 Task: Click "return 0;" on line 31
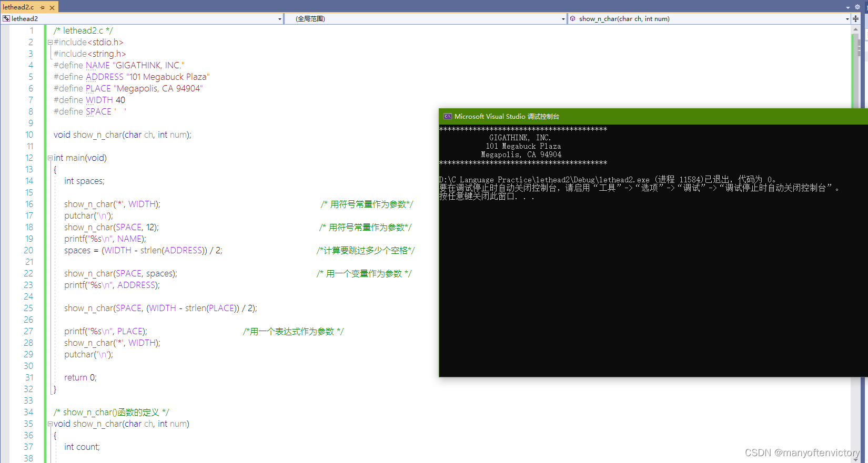click(x=80, y=377)
